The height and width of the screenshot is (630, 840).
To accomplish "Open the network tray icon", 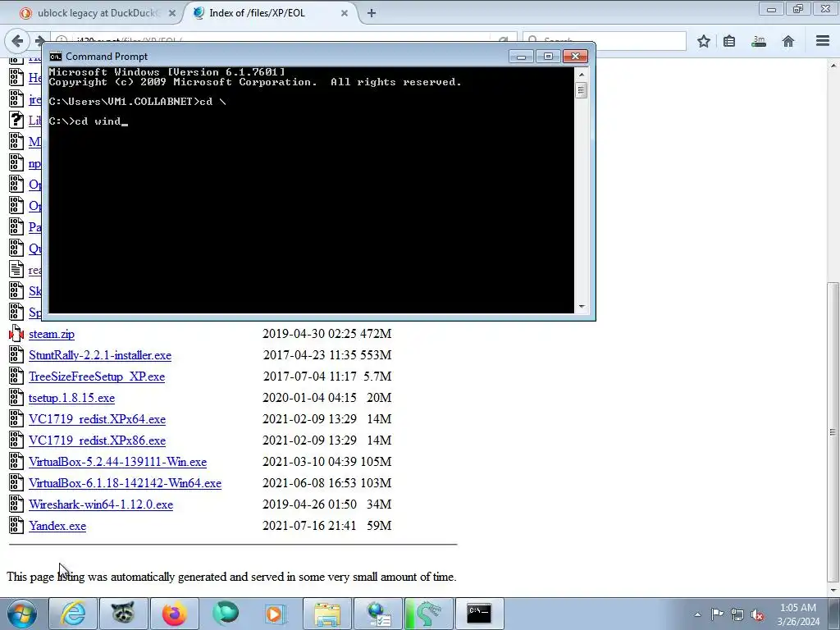I will [737, 614].
